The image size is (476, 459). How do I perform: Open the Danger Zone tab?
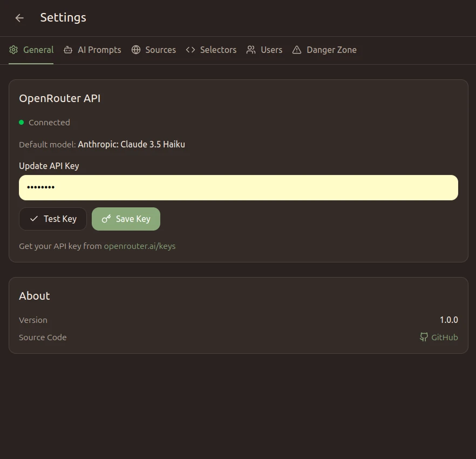tap(331, 50)
